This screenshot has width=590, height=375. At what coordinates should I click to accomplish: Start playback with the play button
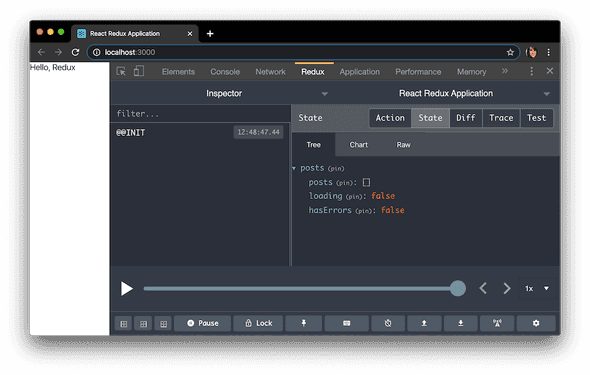[x=127, y=289]
